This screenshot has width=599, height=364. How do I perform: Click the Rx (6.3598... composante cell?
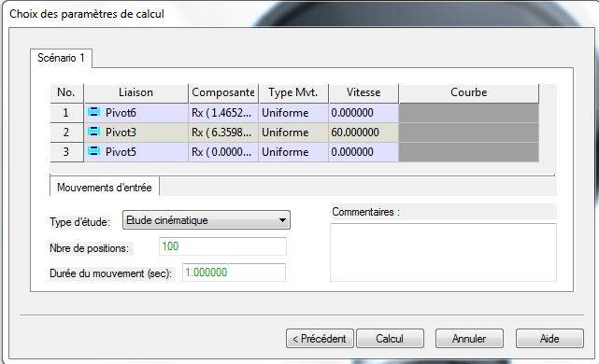[223, 133]
